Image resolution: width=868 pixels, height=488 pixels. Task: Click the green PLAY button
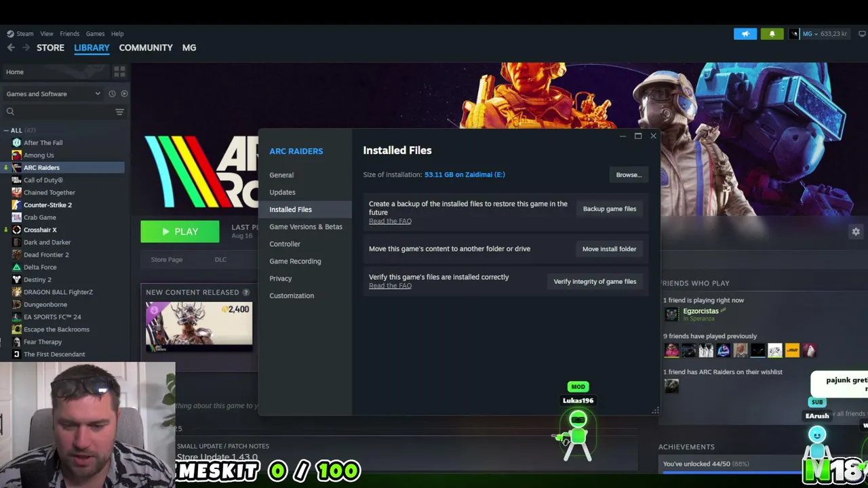click(x=180, y=232)
